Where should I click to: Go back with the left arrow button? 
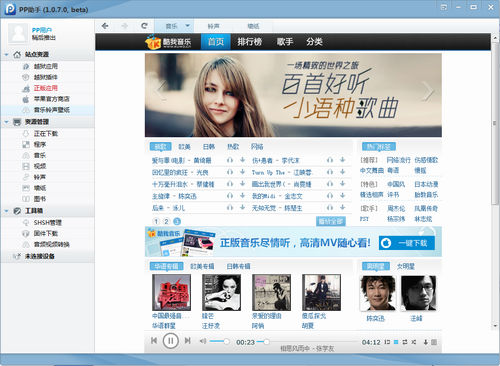[x=105, y=26]
